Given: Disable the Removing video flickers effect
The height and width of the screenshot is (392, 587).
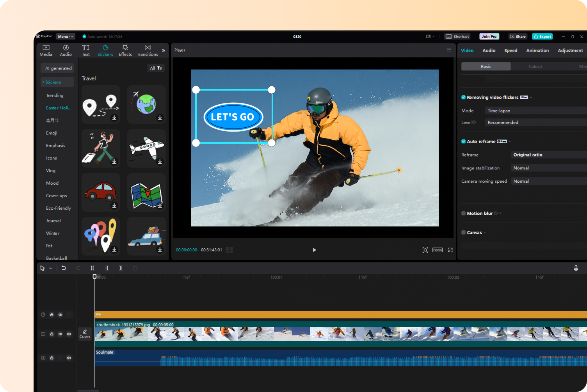Looking at the screenshot, I should 464,97.
